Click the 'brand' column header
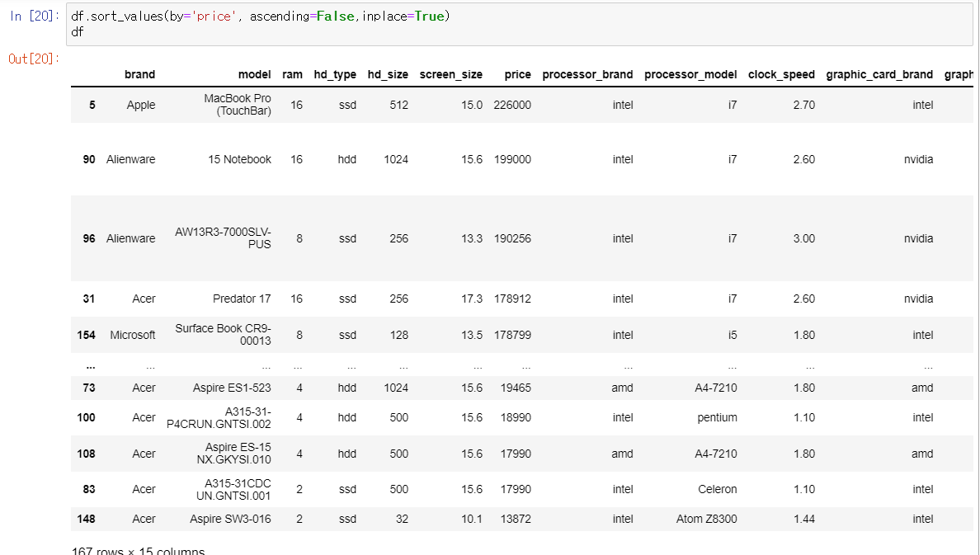 (x=139, y=74)
